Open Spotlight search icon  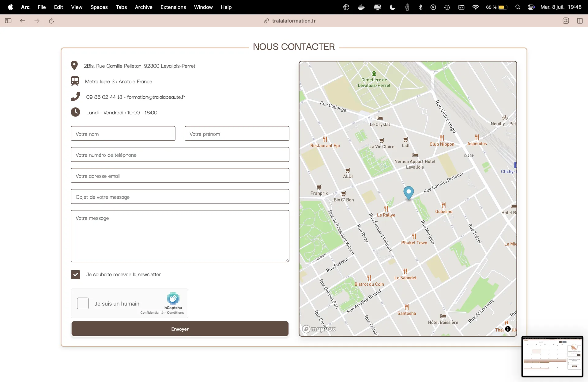click(518, 7)
